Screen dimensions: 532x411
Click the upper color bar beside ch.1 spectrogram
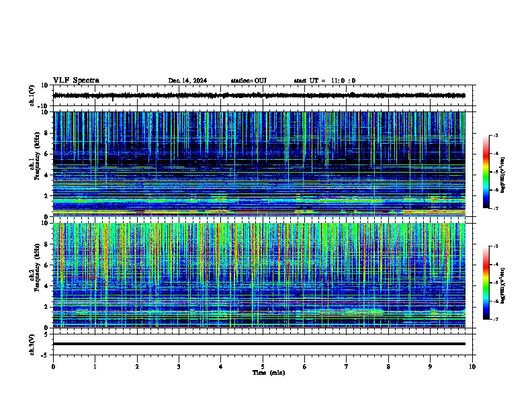486,172
